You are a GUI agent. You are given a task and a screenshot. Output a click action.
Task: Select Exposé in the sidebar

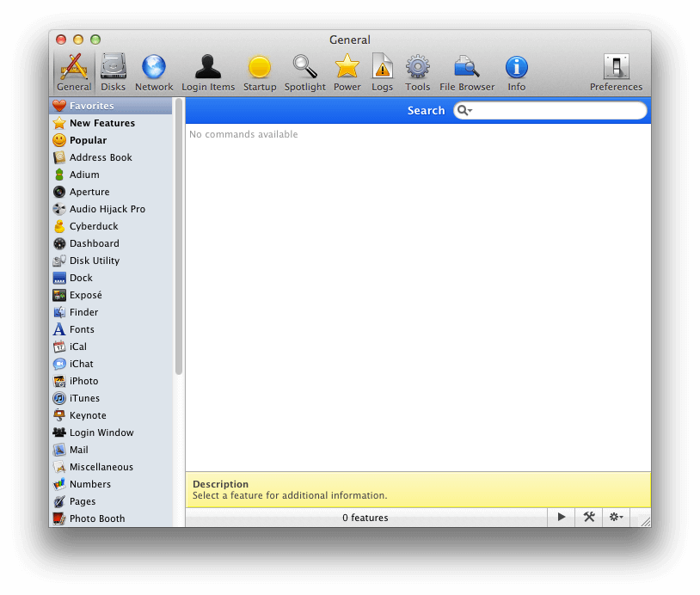[110, 295]
